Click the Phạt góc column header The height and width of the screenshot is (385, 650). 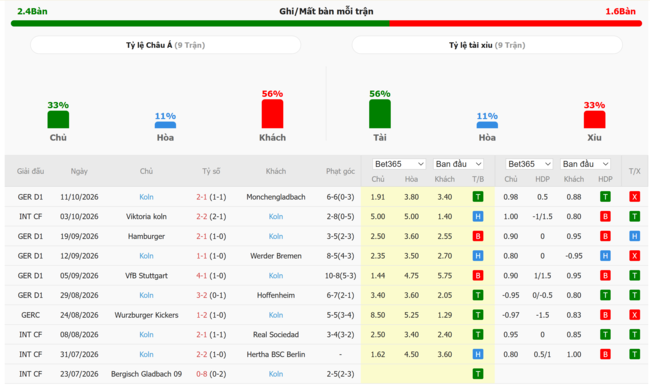(x=340, y=171)
